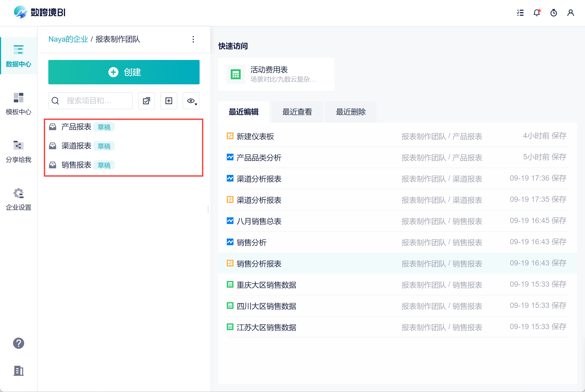Open the three-dot menu beside 报表制作团队
This screenshot has height=392, width=585.
tap(193, 39)
